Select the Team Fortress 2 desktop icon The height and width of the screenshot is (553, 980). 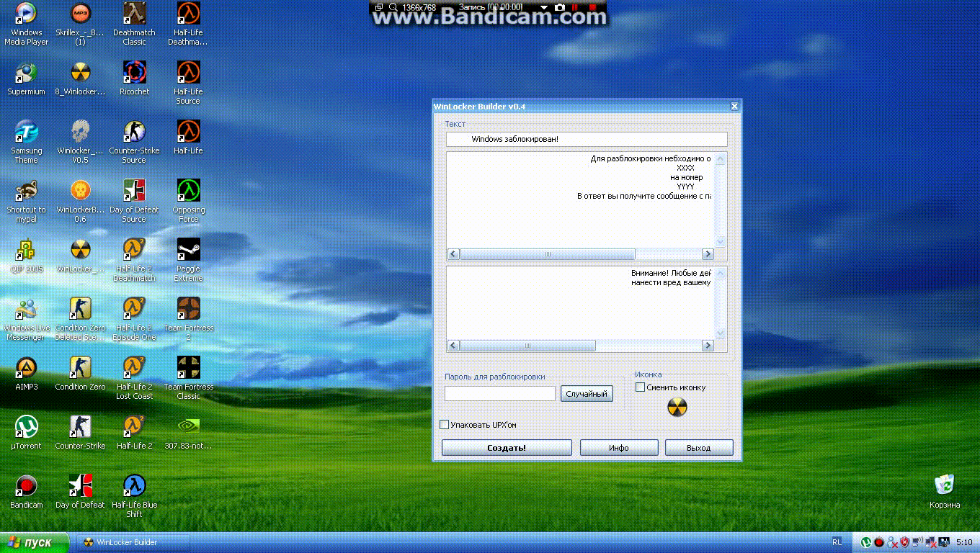tap(188, 319)
